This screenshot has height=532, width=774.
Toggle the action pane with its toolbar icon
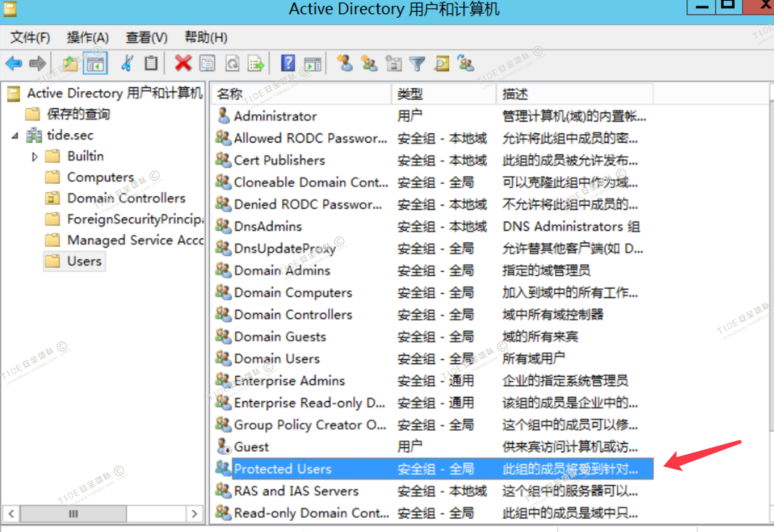tap(311, 63)
